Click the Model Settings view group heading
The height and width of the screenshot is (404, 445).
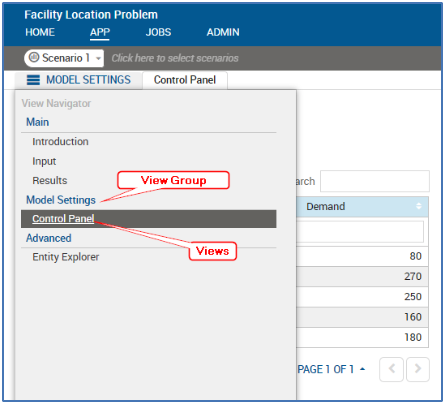pyautogui.click(x=61, y=200)
